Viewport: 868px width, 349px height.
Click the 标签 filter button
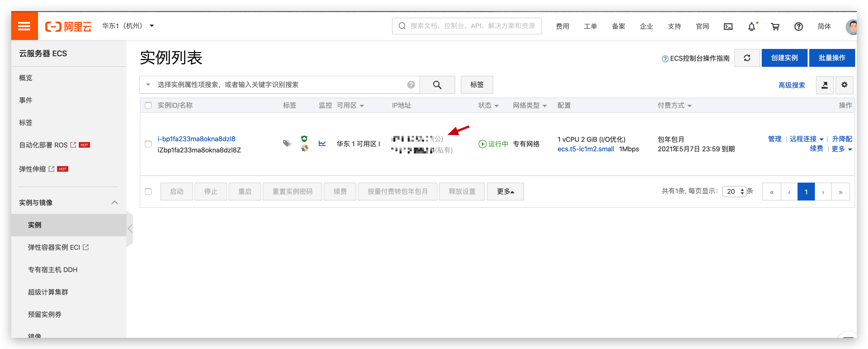click(x=477, y=85)
